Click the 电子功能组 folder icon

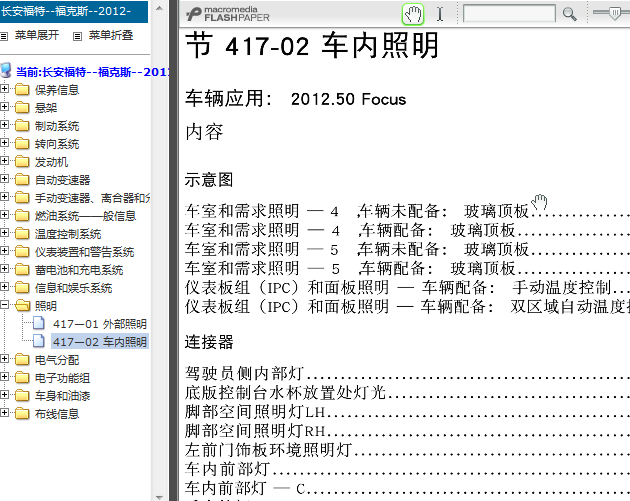[22, 377]
